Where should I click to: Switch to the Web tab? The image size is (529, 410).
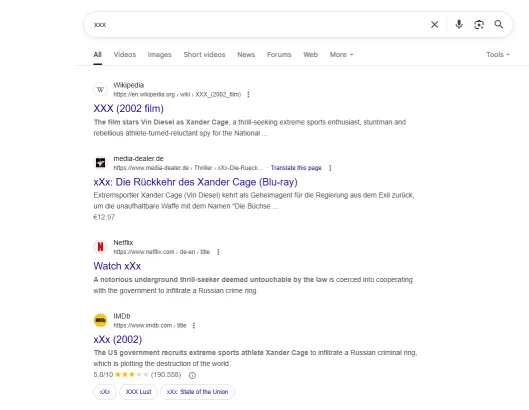[x=310, y=55]
